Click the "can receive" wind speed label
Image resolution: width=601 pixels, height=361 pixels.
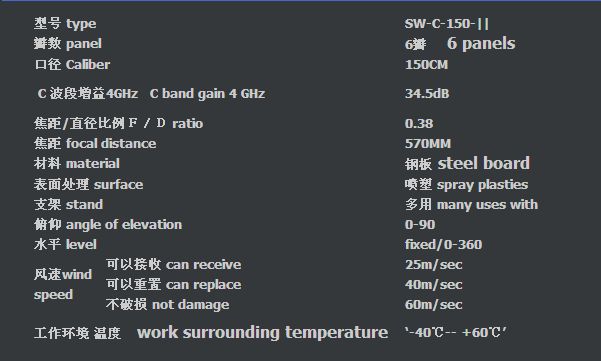pyautogui.click(x=204, y=264)
